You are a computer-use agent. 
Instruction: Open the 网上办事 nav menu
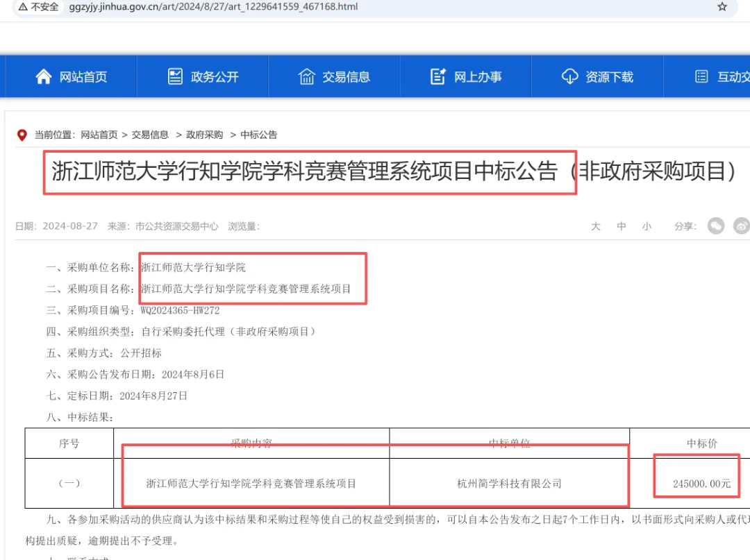[x=466, y=76]
